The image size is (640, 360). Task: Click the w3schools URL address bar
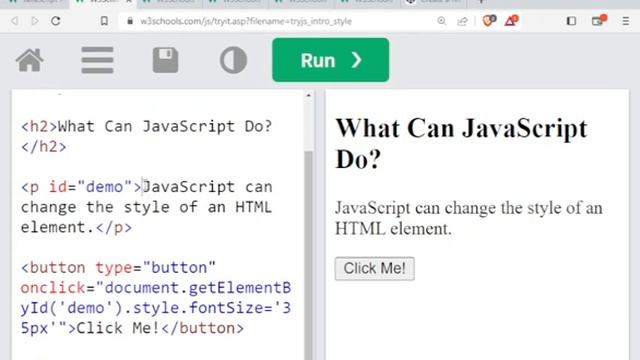246,21
